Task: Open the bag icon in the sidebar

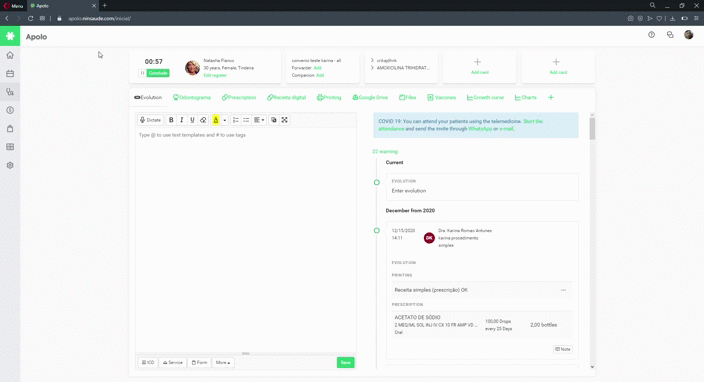Action: [x=10, y=129]
